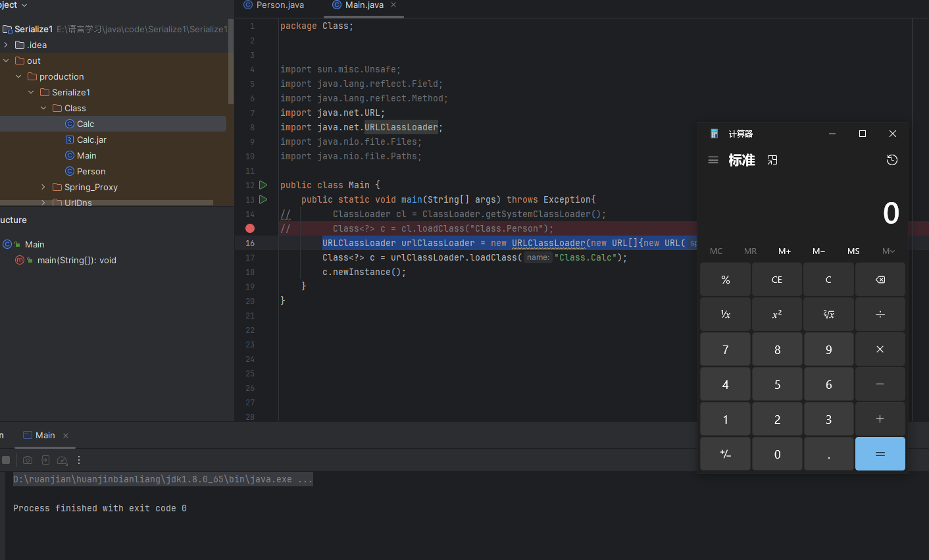The width and height of the screenshot is (929, 560).
Task: Click the project tree vertical scrollbar
Action: (x=230, y=61)
